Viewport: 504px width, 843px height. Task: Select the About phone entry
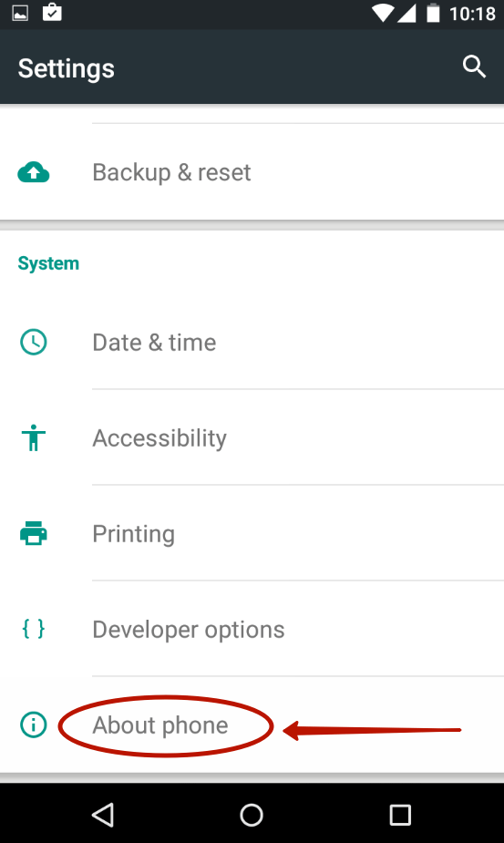tap(252, 725)
